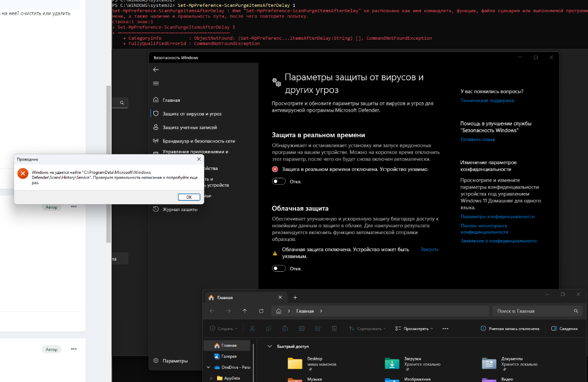Collapse the Быстрый доступ section
This screenshot has height=382, width=588.
269,346
